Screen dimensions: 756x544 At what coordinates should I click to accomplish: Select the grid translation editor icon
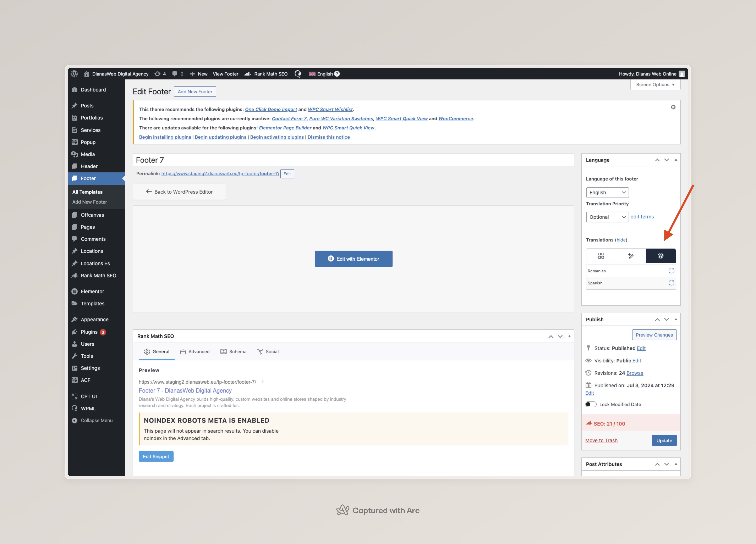601,256
